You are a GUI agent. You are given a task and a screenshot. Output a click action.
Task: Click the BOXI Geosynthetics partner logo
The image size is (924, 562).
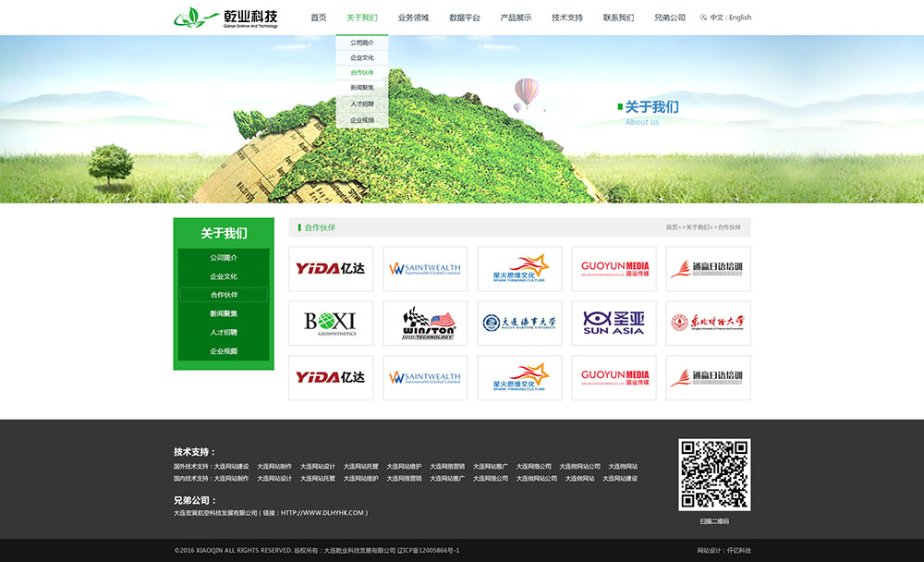tap(331, 323)
